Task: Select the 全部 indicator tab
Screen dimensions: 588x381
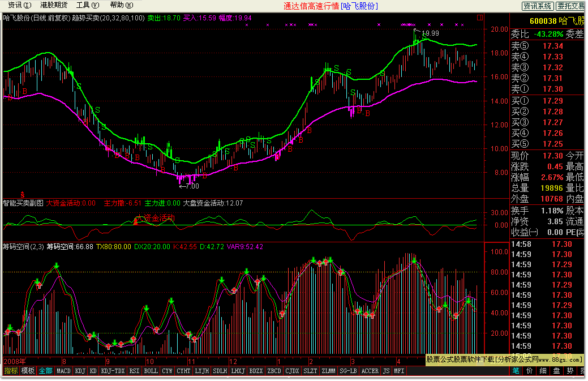Action: tap(45, 371)
